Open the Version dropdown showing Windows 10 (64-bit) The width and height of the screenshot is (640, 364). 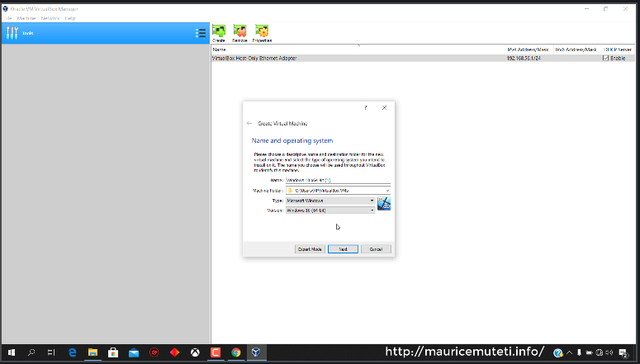(x=330, y=210)
